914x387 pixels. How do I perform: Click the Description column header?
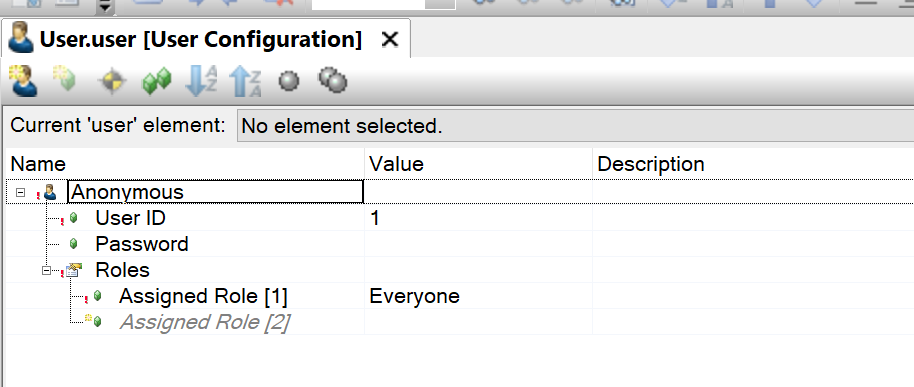[x=753, y=164]
